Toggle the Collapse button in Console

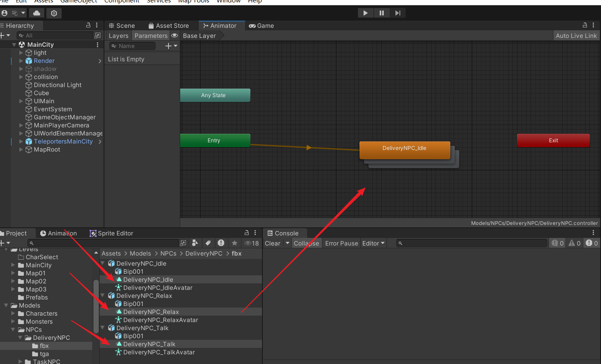tap(306, 243)
